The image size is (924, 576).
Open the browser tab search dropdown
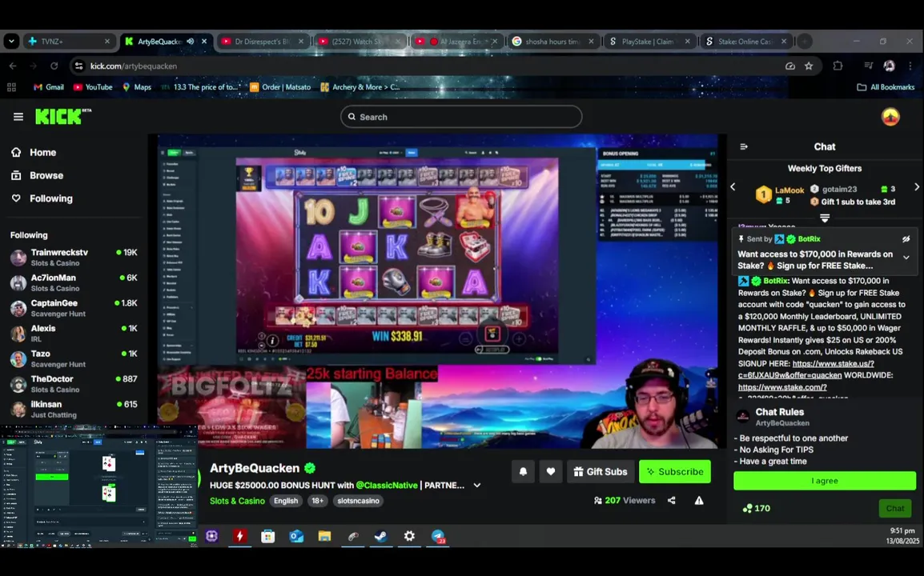pyautogui.click(x=11, y=42)
